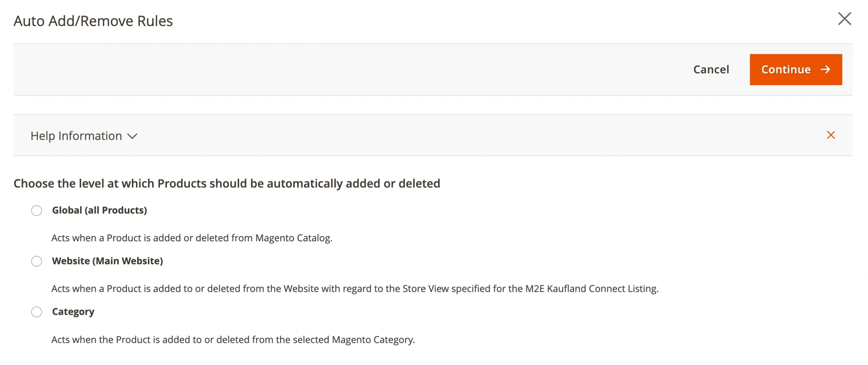Screen dimensions: 868x365
Task: Click the Magento Catalog description under Global
Action: click(x=192, y=238)
